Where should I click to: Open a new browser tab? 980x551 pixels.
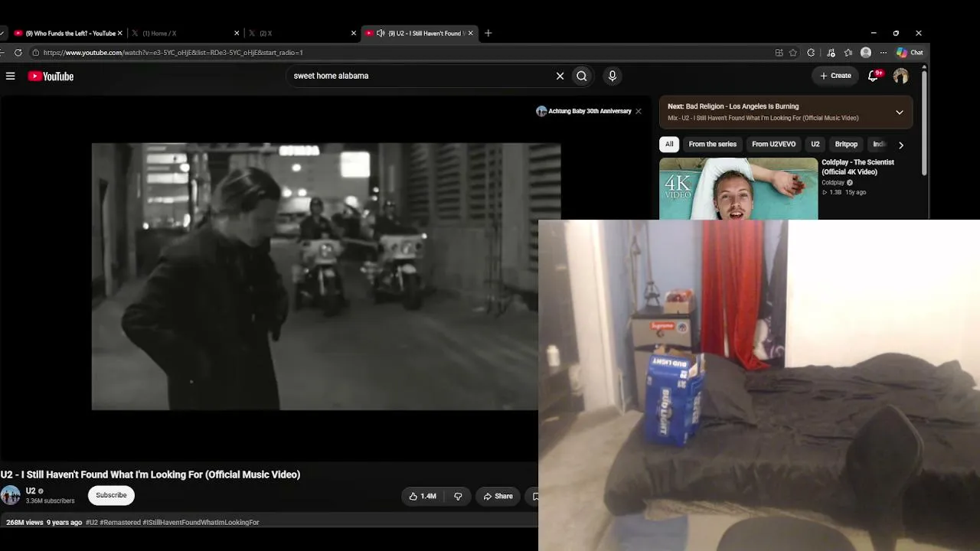coord(488,34)
